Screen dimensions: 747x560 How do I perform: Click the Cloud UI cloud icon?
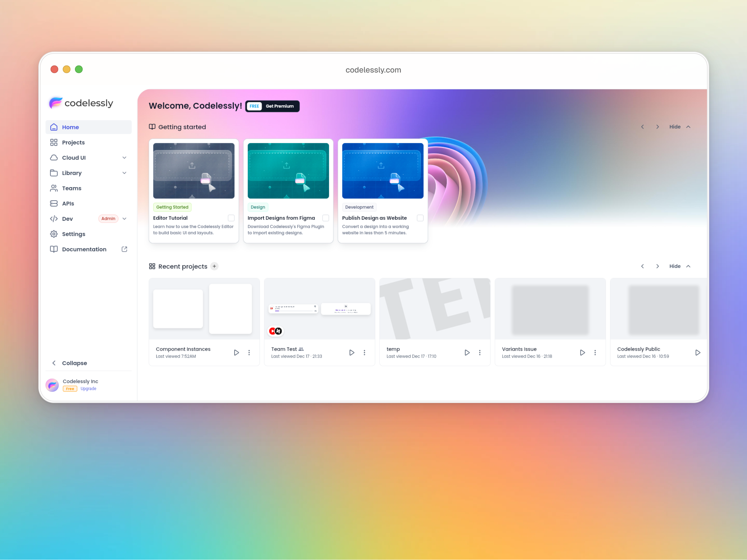(x=54, y=157)
